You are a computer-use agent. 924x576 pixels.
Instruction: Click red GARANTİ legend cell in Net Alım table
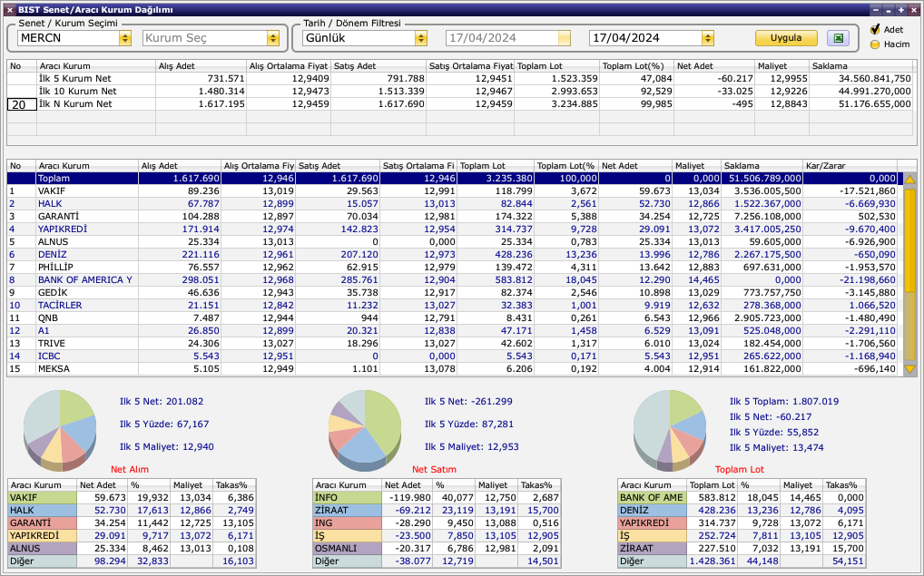coord(43,523)
